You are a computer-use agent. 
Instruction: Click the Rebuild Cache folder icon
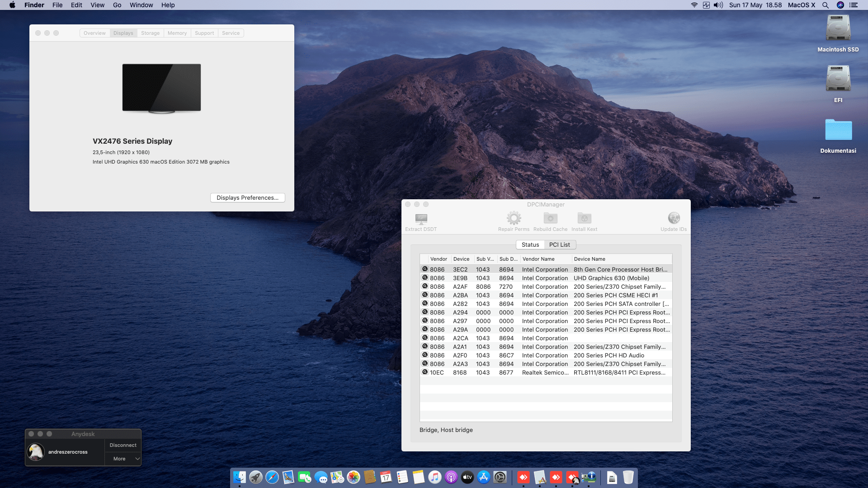click(x=550, y=219)
